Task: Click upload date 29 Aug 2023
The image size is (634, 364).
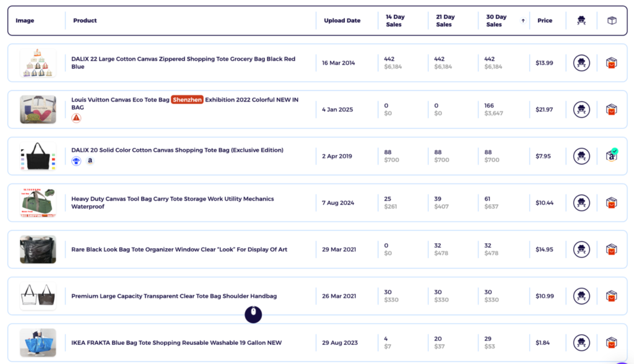Action: coord(340,342)
